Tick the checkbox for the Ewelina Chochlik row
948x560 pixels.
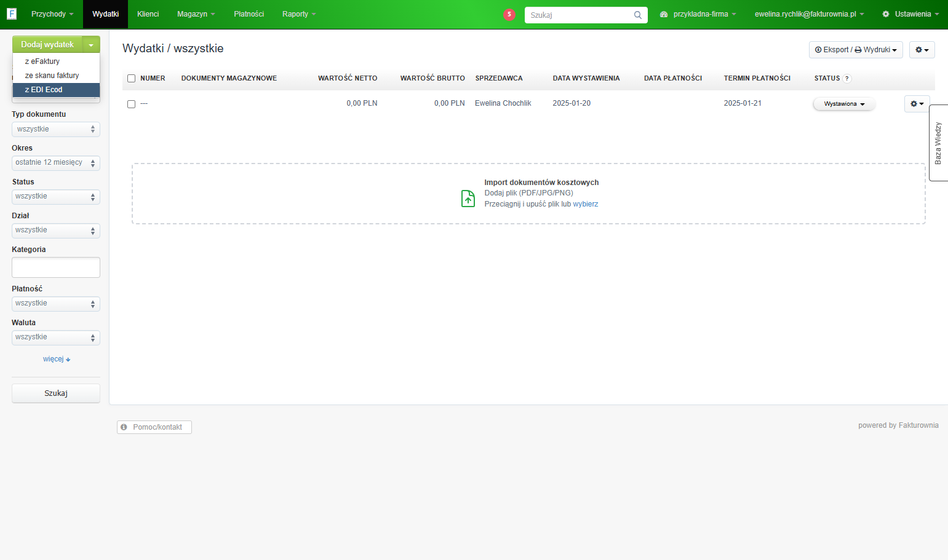coord(131,104)
